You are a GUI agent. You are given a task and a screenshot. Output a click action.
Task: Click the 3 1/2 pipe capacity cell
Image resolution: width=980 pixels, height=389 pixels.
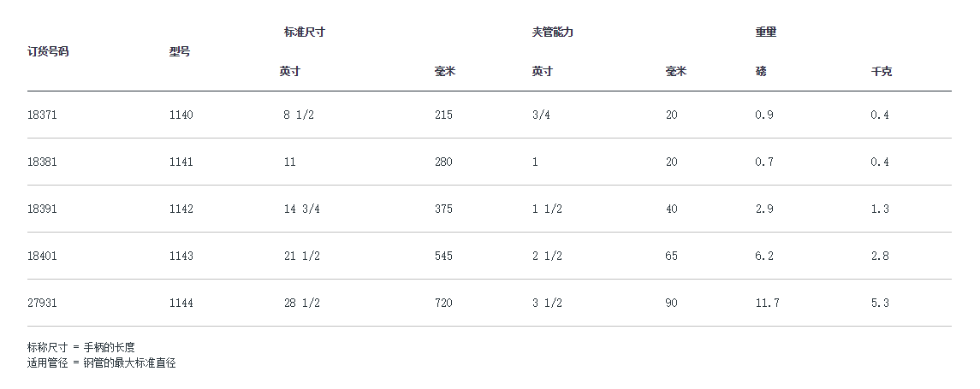click(547, 303)
